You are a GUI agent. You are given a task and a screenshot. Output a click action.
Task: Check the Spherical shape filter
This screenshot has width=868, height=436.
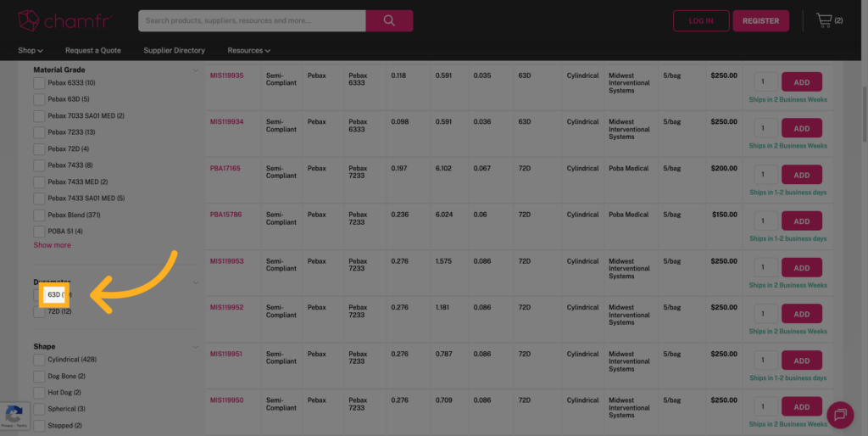(39, 409)
